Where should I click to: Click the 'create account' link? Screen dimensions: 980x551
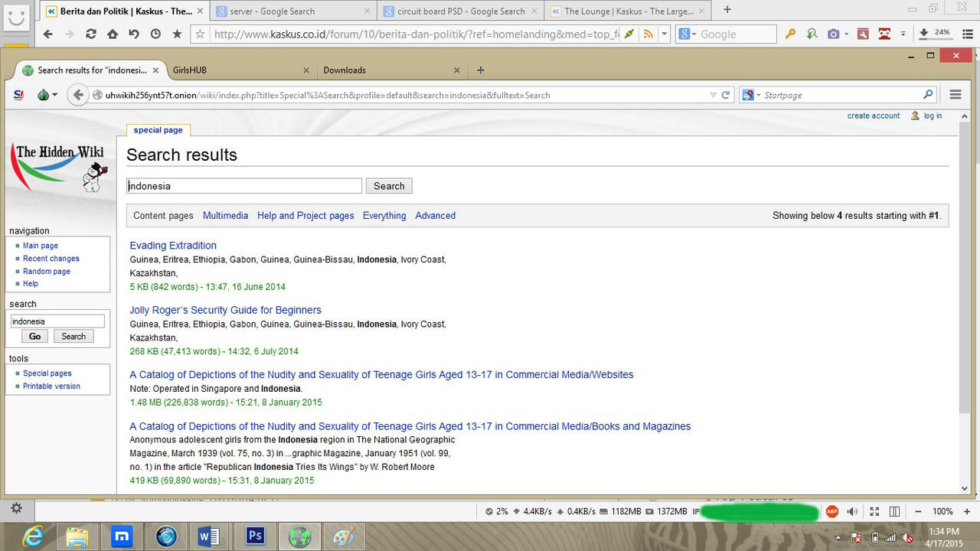[x=874, y=116]
